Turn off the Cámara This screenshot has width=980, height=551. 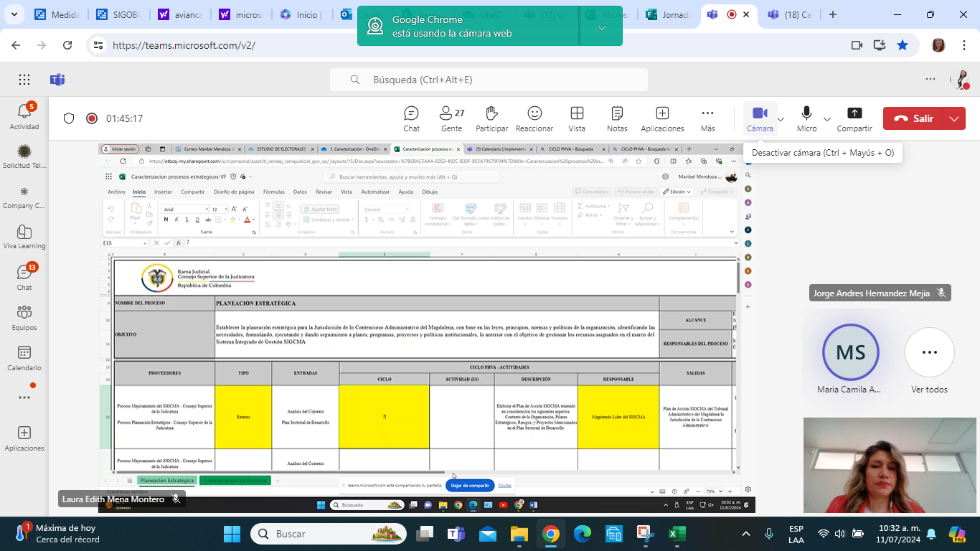pyautogui.click(x=760, y=118)
